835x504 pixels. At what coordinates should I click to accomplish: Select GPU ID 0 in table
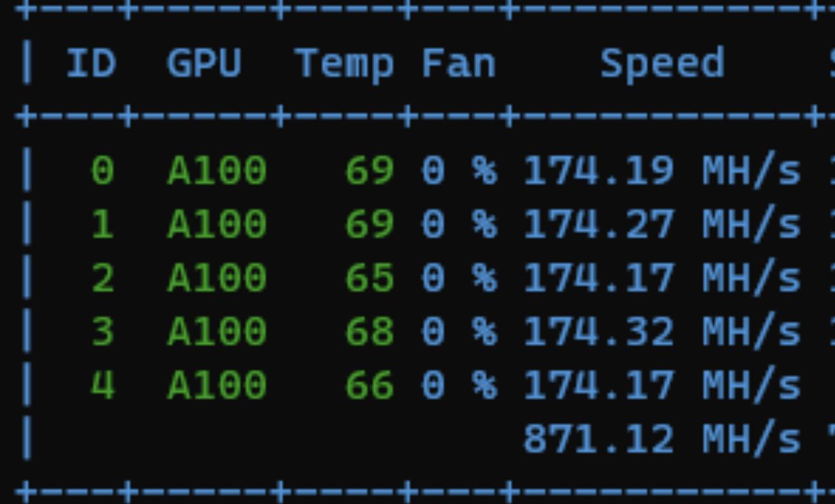coord(103,172)
